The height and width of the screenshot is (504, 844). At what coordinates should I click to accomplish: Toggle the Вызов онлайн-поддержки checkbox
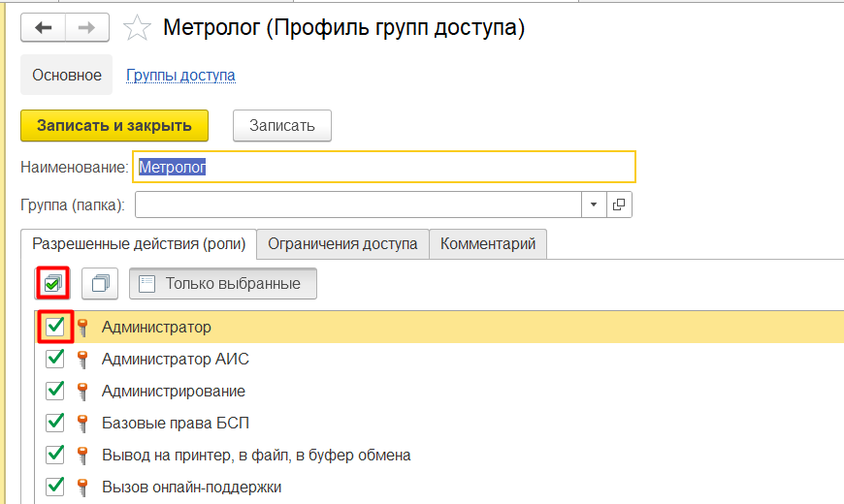point(55,487)
